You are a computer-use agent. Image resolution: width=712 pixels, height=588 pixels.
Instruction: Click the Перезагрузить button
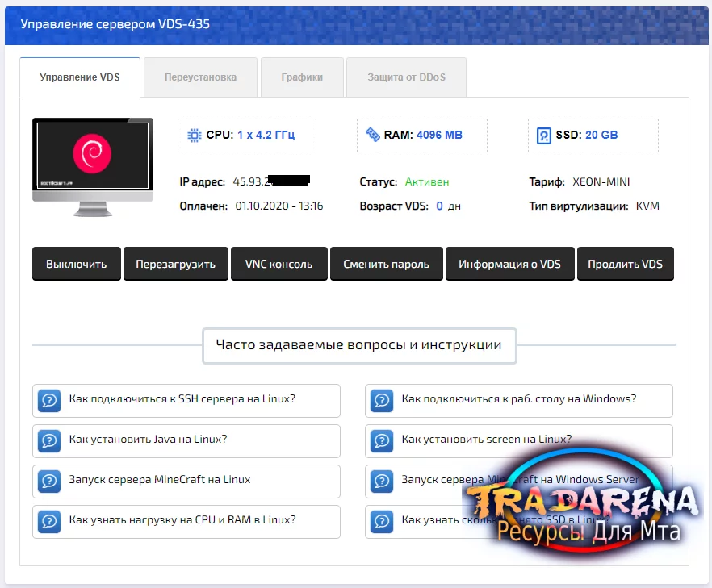coord(176,264)
